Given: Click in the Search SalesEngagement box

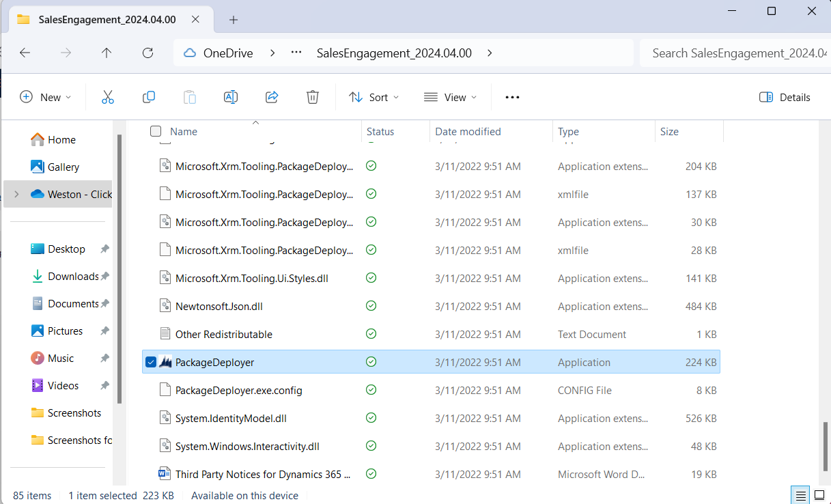Looking at the screenshot, I should (x=735, y=53).
